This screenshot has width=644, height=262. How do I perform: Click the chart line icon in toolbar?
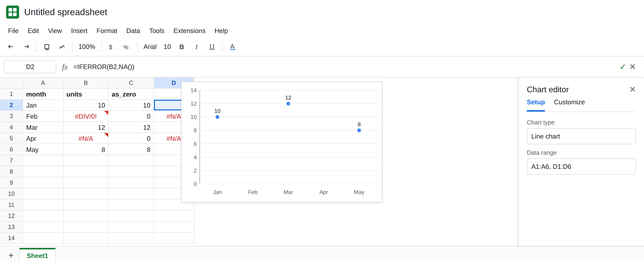pyautogui.click(x=62, y=47)
